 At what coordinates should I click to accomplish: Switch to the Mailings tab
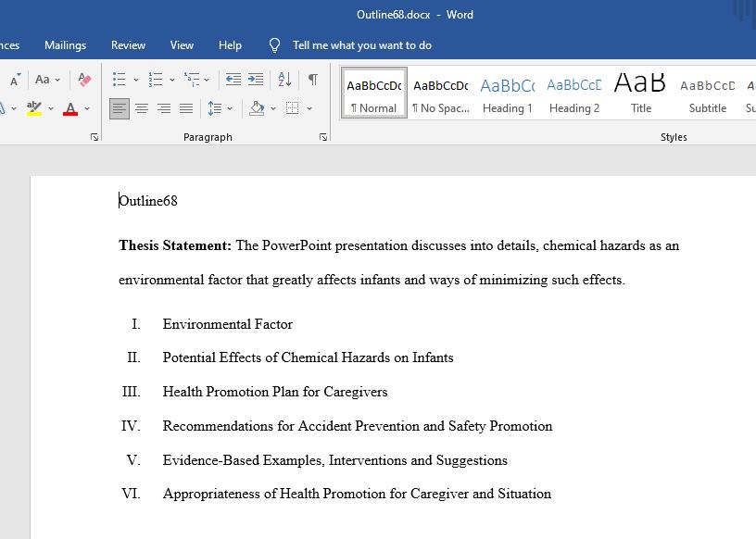pyautogui.click(x=65, y=45)
